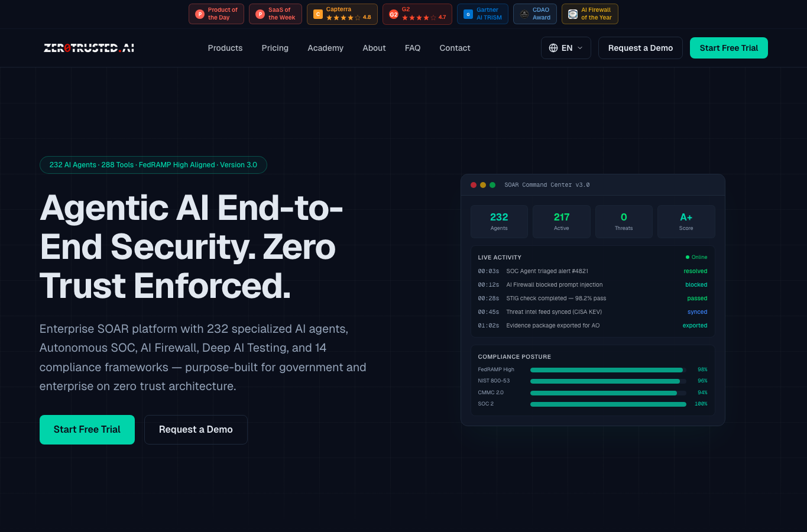
Task: Open the About page
Action: pos(374,48)
